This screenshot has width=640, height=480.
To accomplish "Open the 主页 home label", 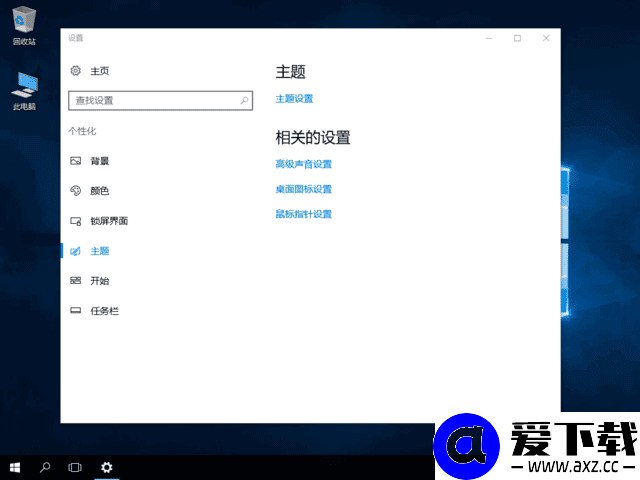I will coord(100,71).
